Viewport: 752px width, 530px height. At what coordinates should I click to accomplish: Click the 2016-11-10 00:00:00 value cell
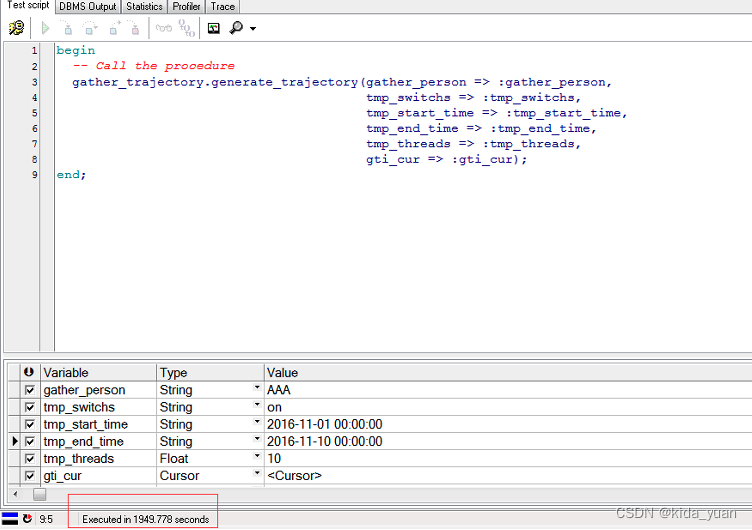point(508,441)
